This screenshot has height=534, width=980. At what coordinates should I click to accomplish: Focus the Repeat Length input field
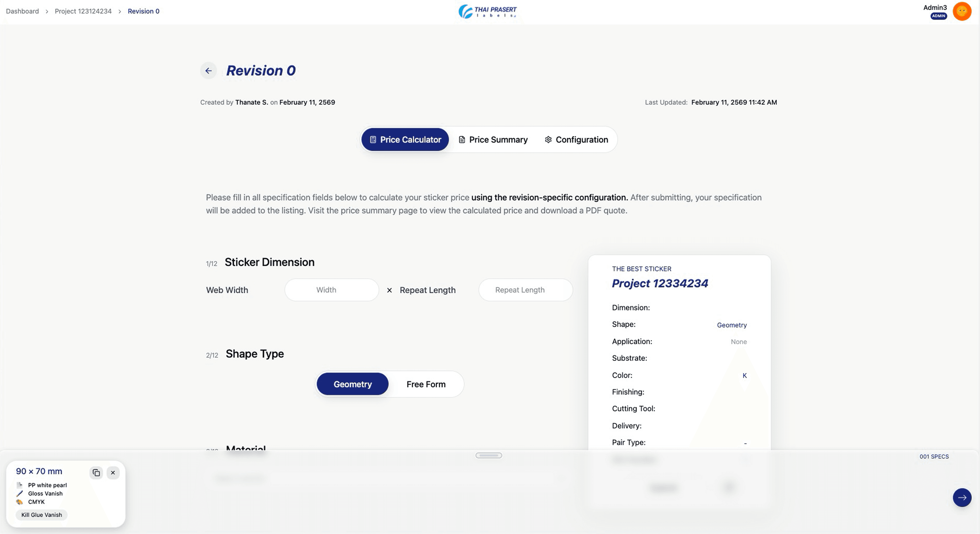525,290
